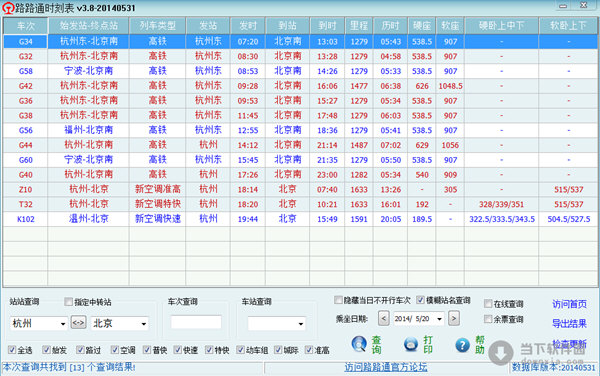Select train T32 row
600x376 pixels.
click(300, 204)
